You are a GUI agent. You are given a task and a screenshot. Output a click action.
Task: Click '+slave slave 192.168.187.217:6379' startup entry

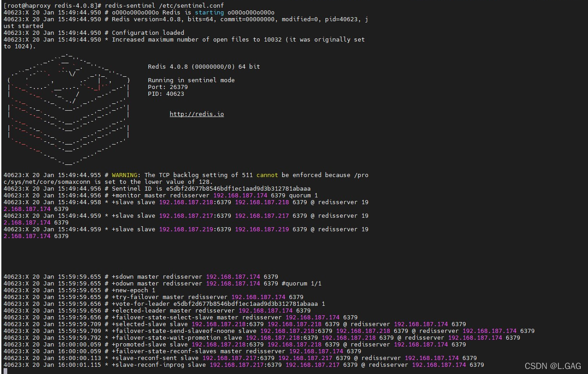(186, 219)
